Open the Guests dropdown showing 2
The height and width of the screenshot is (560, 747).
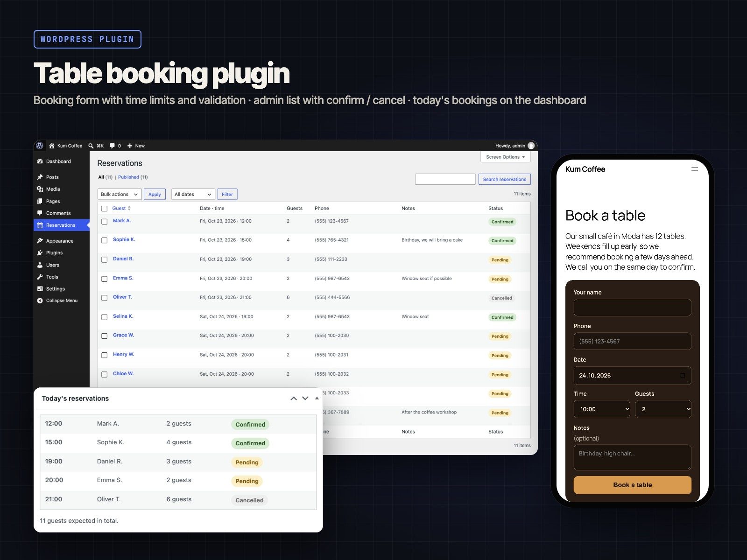tap(663, 409)
